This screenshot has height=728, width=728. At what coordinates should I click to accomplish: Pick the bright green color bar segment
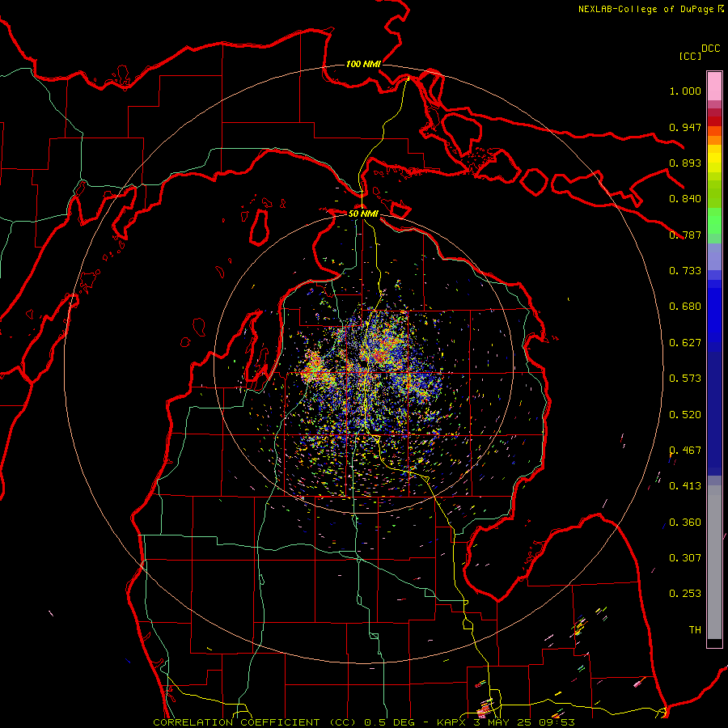[x=714, y=221]
